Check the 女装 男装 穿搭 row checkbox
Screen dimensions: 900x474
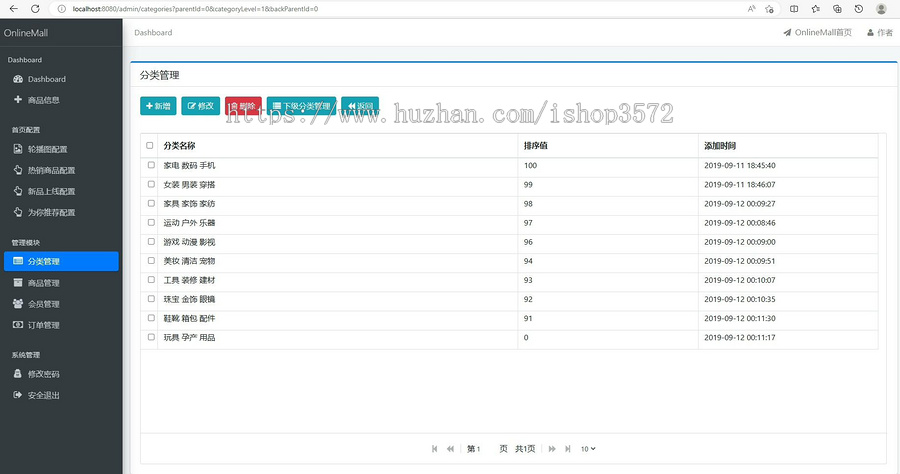pos(151,184)
